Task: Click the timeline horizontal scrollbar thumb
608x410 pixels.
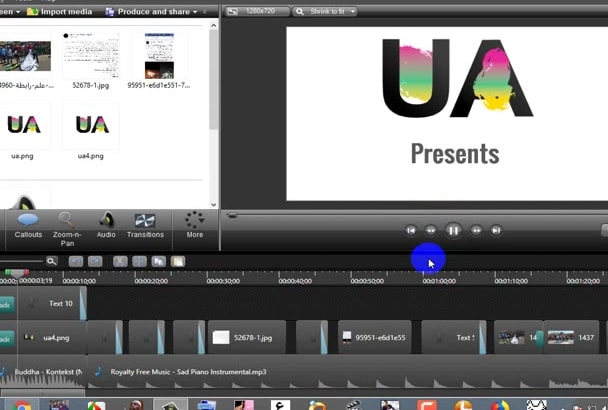Action: 43,393
